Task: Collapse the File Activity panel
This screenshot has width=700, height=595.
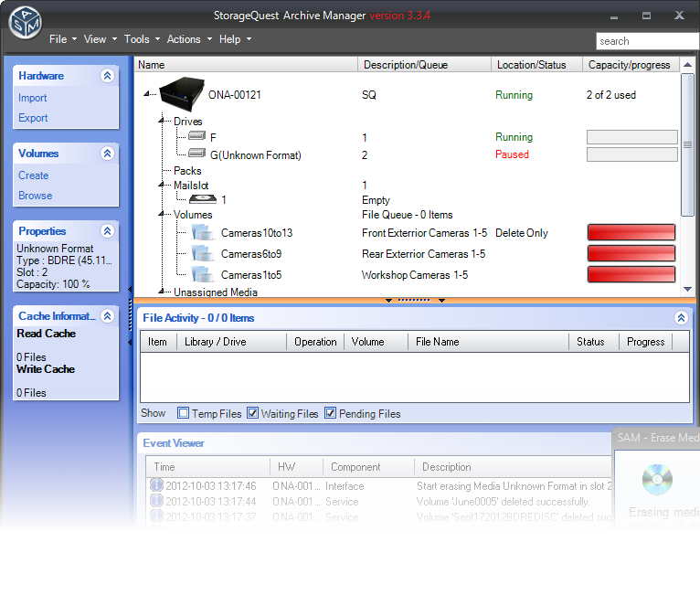Action: [681, 318]
